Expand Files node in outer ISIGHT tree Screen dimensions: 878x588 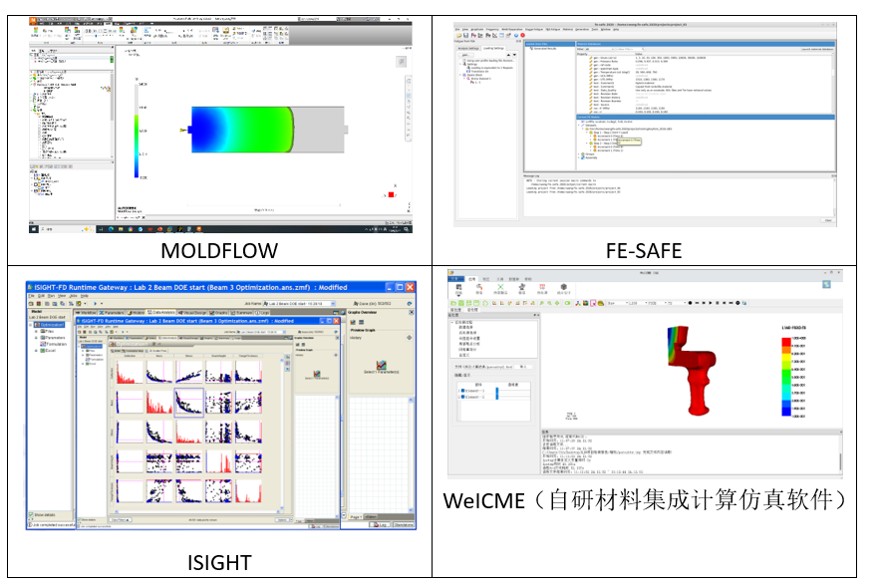tap(36, 331)
